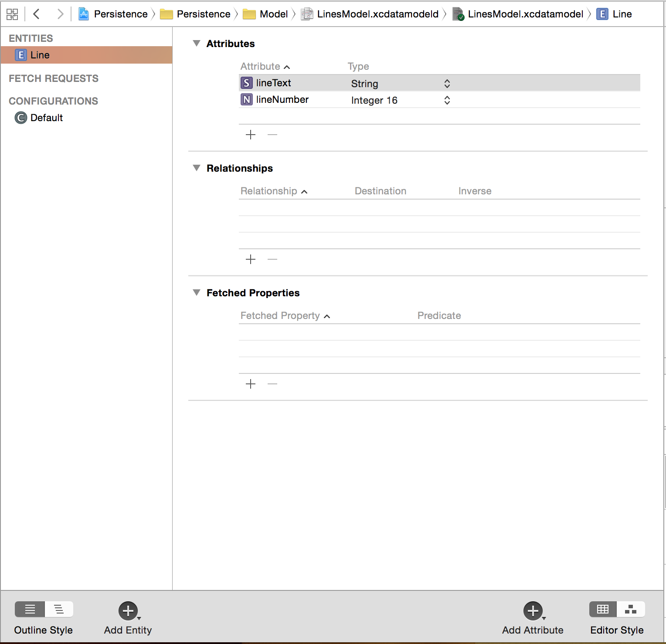
Task: Click the Destination column header
Action: (x=381, y=191)
